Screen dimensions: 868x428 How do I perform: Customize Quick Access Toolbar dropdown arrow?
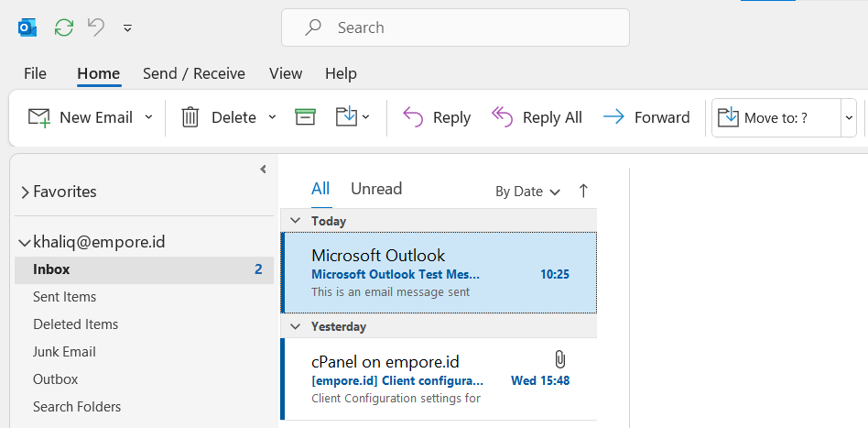click(x=128, y=27)
